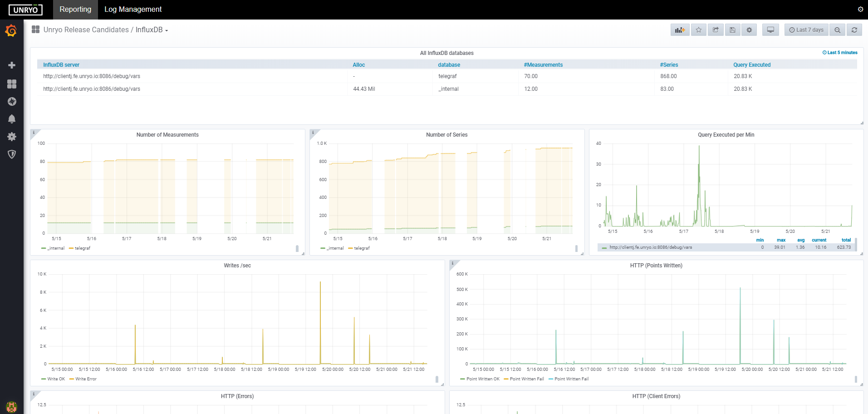Click Add panel toolbar button
The height and width of the screenshot is (414, 868).
(680, 30)
